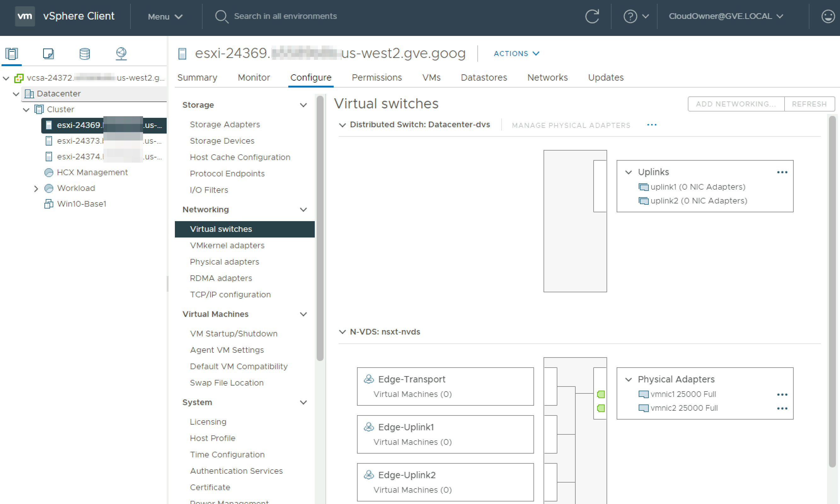Viewport: 840px width, 504px height.
Task: Select host esxi-24374 in the tree
Action: [x=103, y=157]
